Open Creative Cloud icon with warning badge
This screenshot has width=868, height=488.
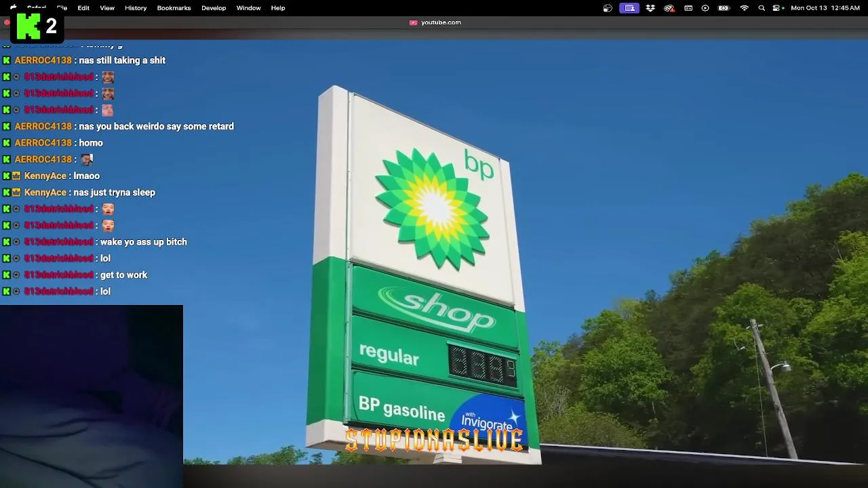coord(669,8)
